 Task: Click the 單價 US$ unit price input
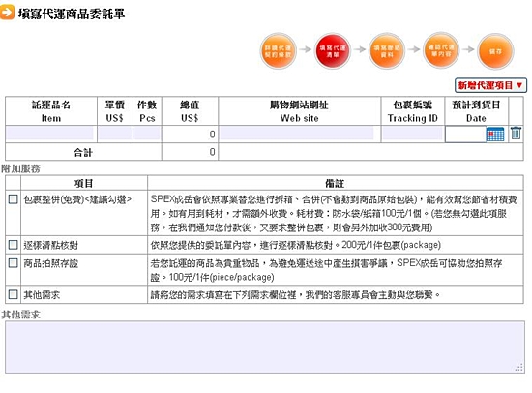[115, 134]
